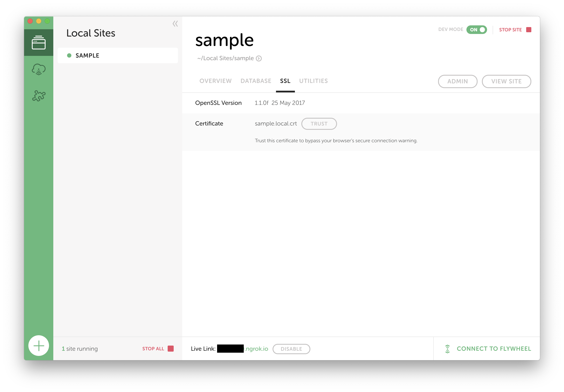
Task: Click OpenSSL version value 1.1.0f
Action: [x=280, y=103]
